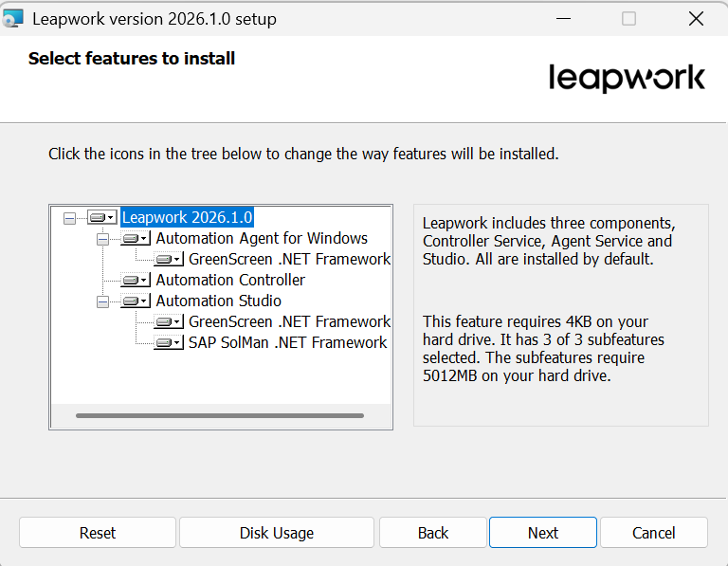Open drive icon dropdown for GreenScreen under Automation Studio
Screen dimensions: 728x566
click(169, 321)
